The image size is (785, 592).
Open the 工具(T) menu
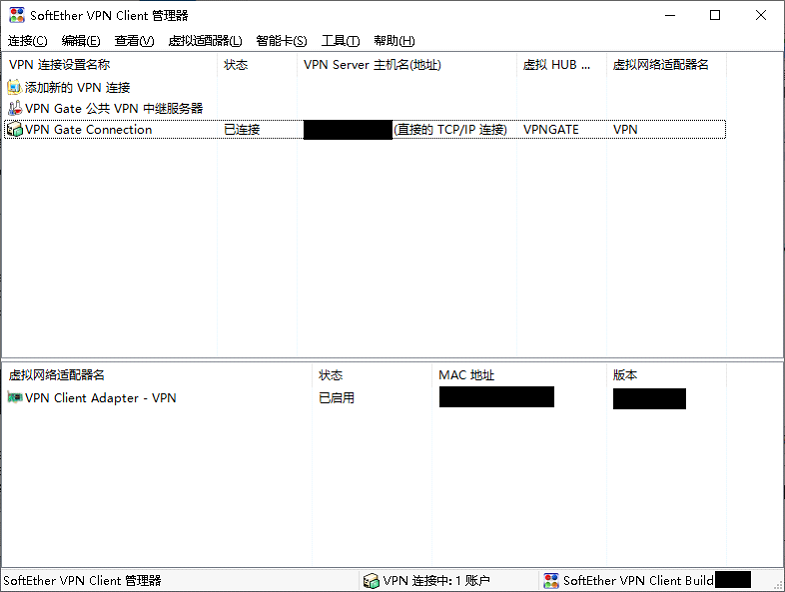340,41
